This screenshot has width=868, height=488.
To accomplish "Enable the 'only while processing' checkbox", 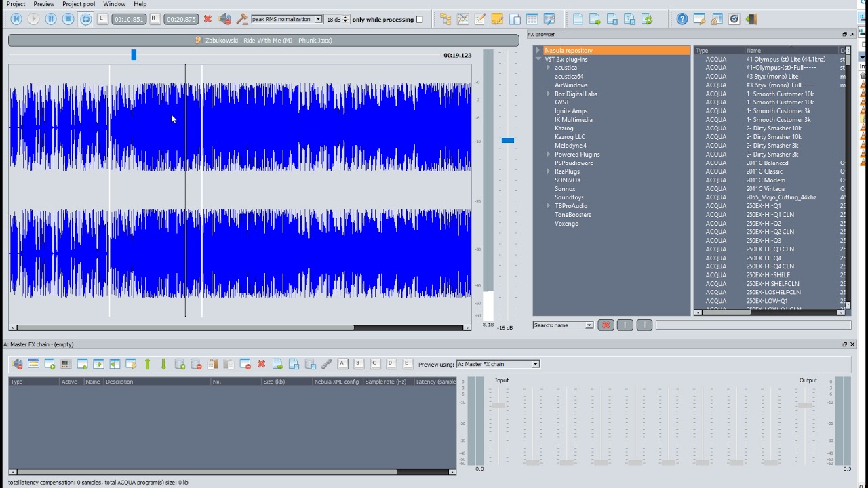I will (419, 20).
